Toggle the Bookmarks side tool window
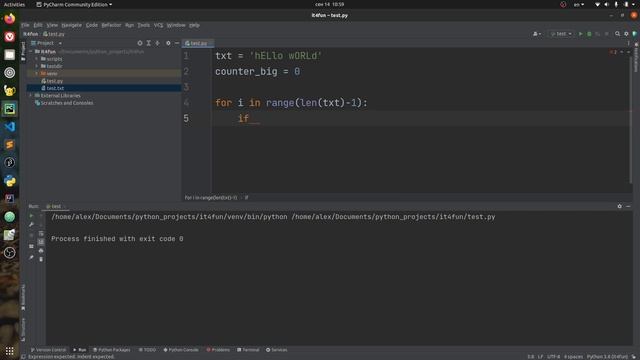This screenshot has height=360, width=640. [23, 297]
